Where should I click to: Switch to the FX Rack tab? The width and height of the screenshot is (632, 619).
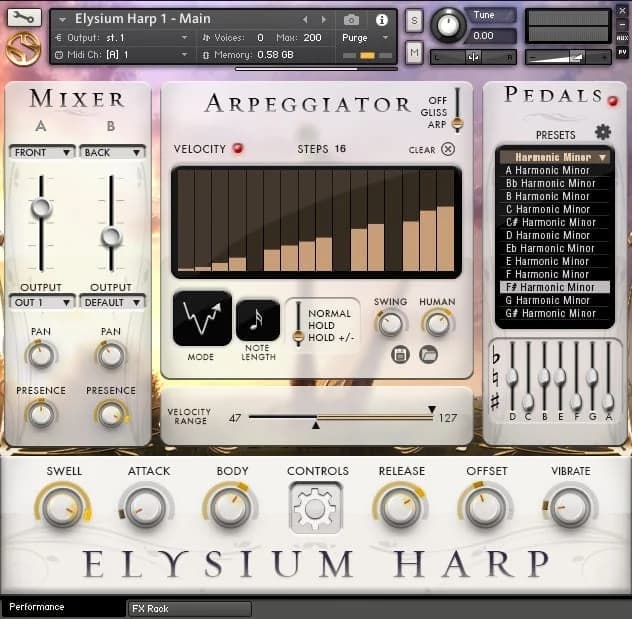click(x=189, y=609)
